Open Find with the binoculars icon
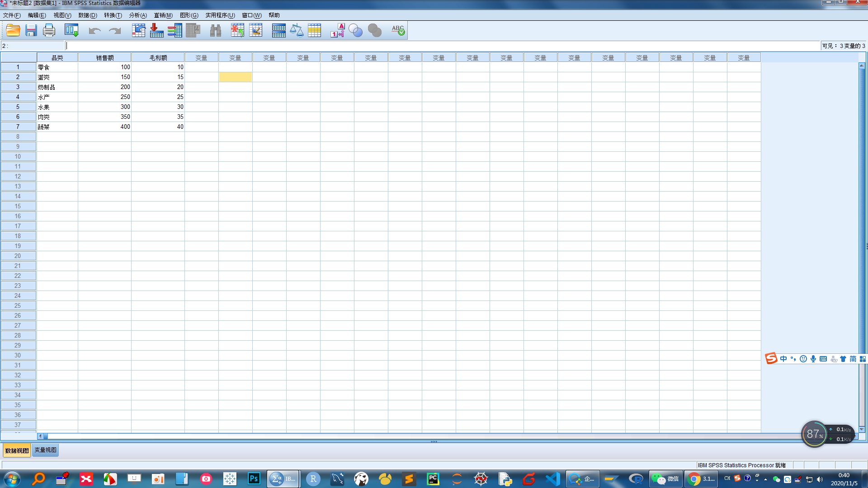Viewport: 868px width, 488px height. (216, 31)
